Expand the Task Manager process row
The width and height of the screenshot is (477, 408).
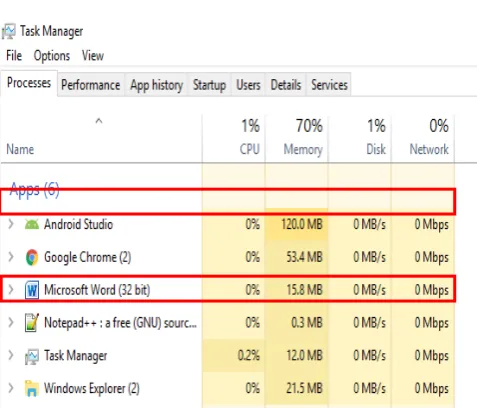[x=11, y=355]
